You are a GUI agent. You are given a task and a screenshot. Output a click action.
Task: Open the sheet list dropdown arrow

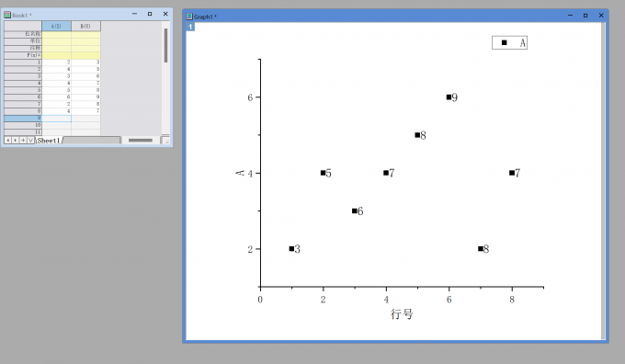(30, 141)
